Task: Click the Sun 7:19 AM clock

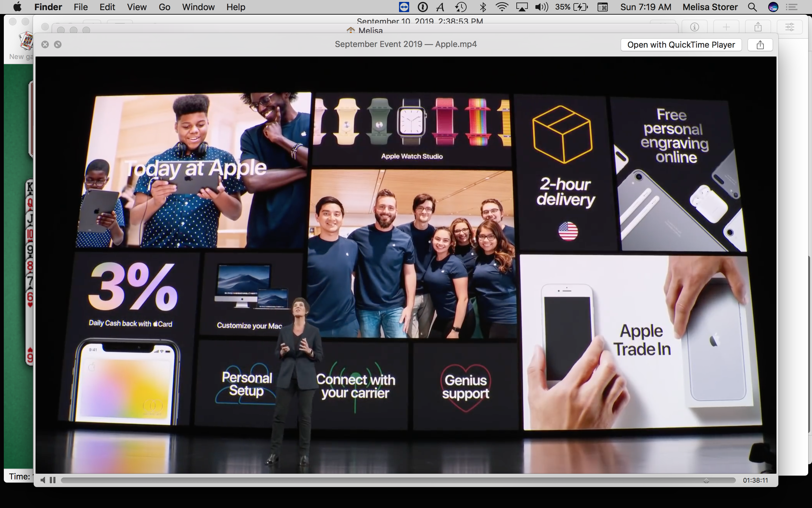Action: click(645, 7)
